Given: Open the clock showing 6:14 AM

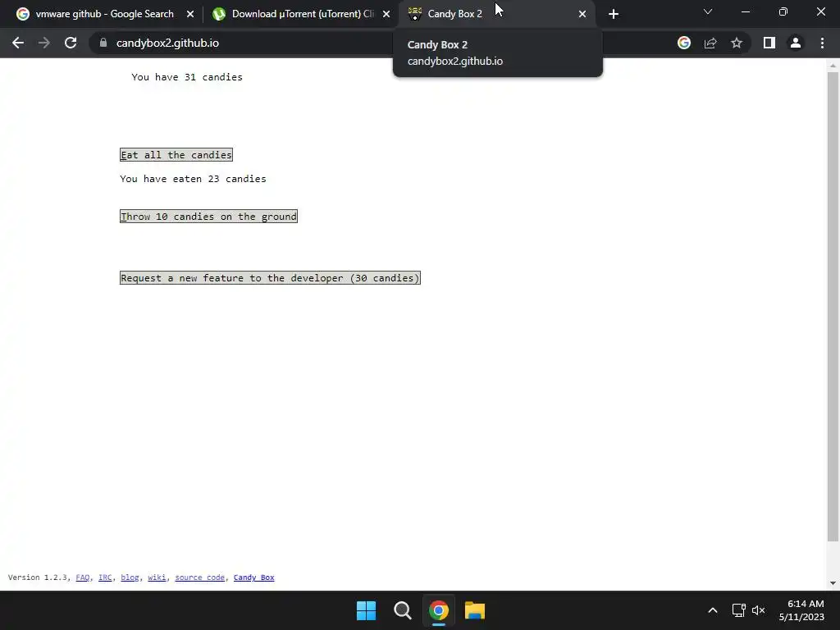Looking at the screenshot, I should tap(801, 610).
